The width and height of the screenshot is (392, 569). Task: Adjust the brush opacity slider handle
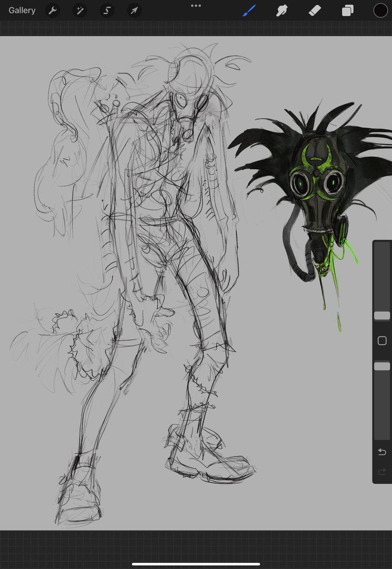[x=382, y=366]
